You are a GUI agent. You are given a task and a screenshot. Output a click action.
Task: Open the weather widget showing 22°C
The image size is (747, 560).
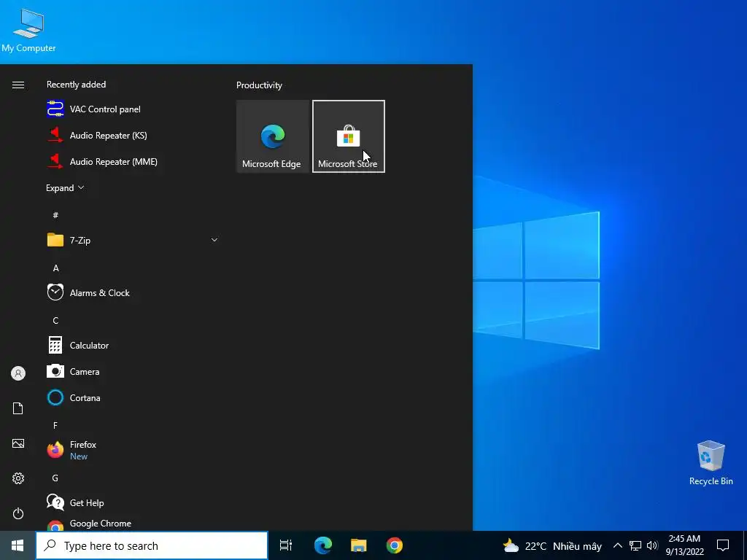pos(552,545)
